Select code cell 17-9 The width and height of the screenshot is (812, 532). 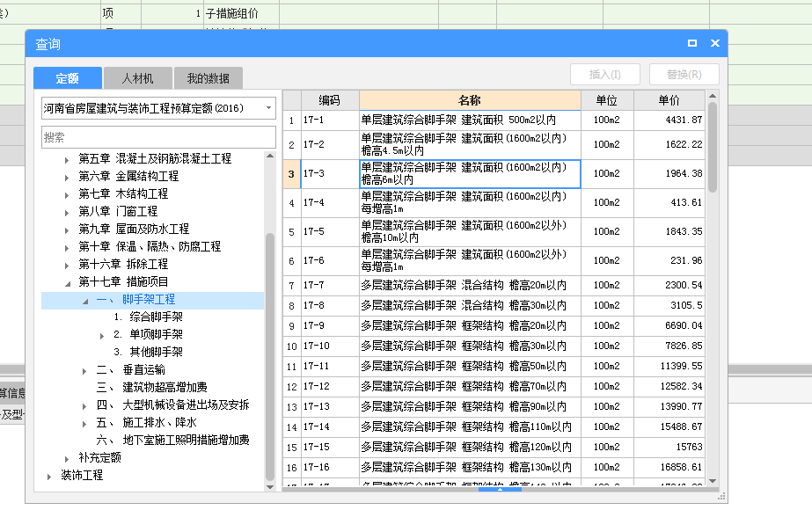330,325
